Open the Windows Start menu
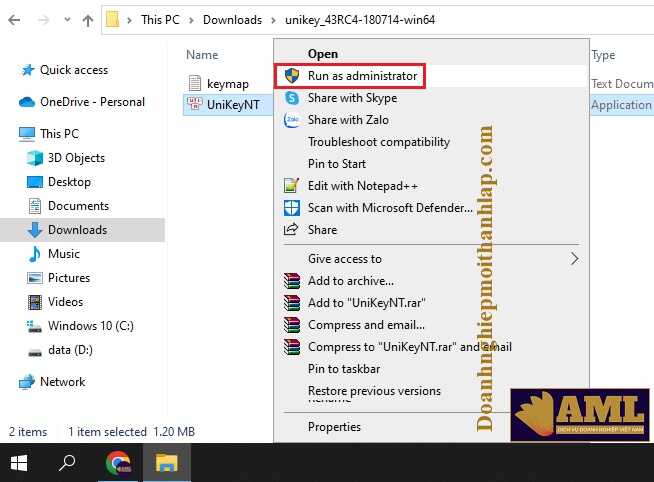 coord(20,463)
